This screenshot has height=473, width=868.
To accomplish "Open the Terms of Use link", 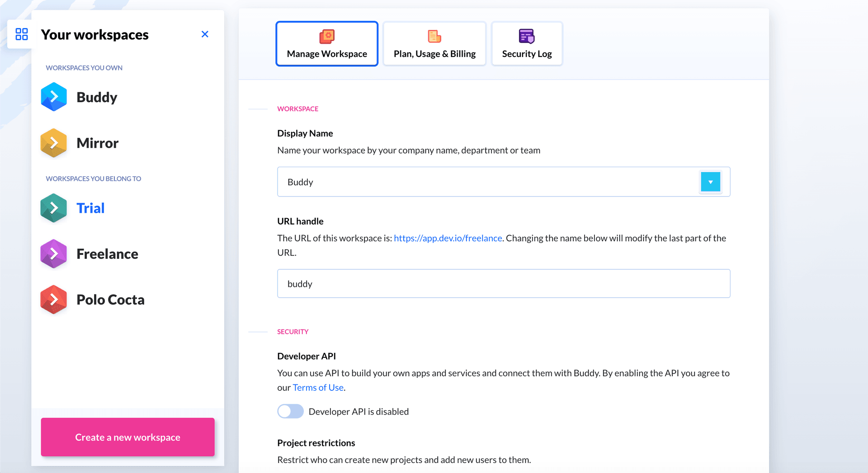I will click(x=318, y=388).
